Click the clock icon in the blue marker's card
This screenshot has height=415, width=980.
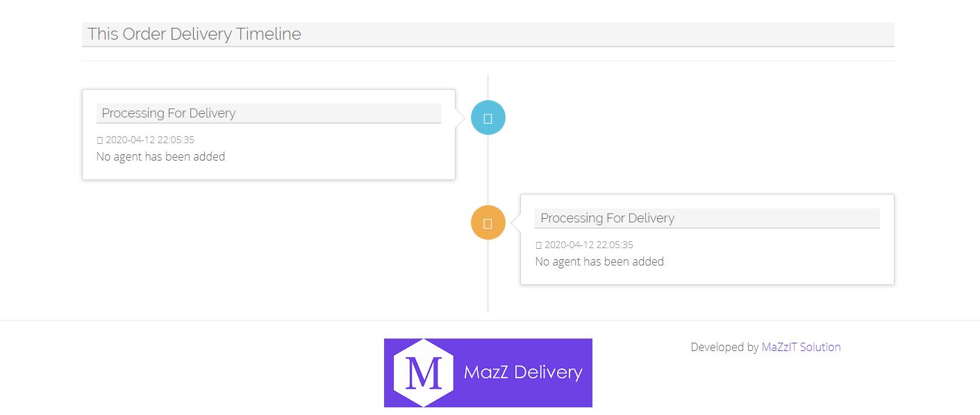100,140
